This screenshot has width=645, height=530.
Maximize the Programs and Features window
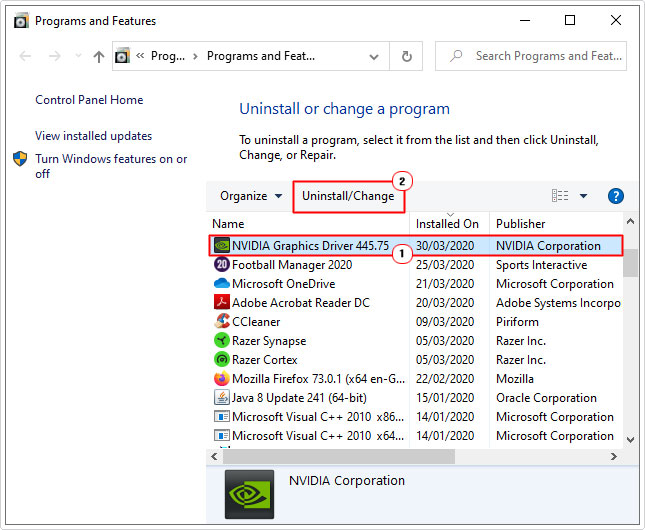(570, 20)
